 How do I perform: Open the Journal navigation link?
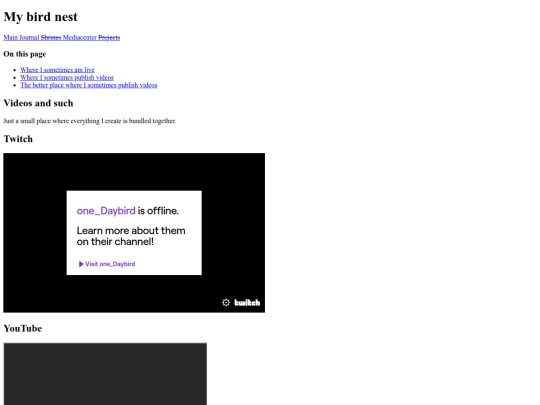[x=29, y=38]
